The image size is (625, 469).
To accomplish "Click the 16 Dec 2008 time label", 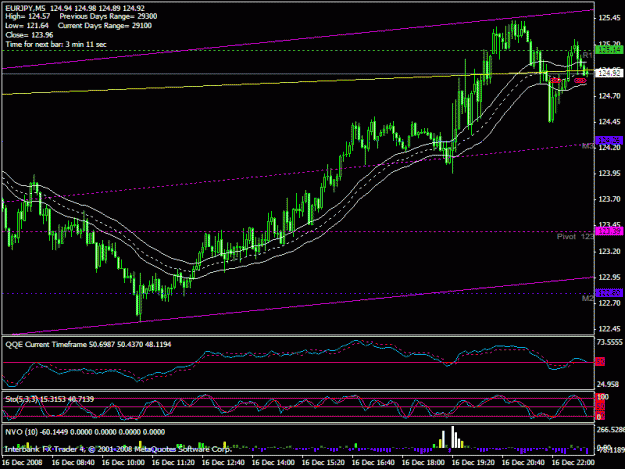I will pyautogui.click(x=22, y=463).
